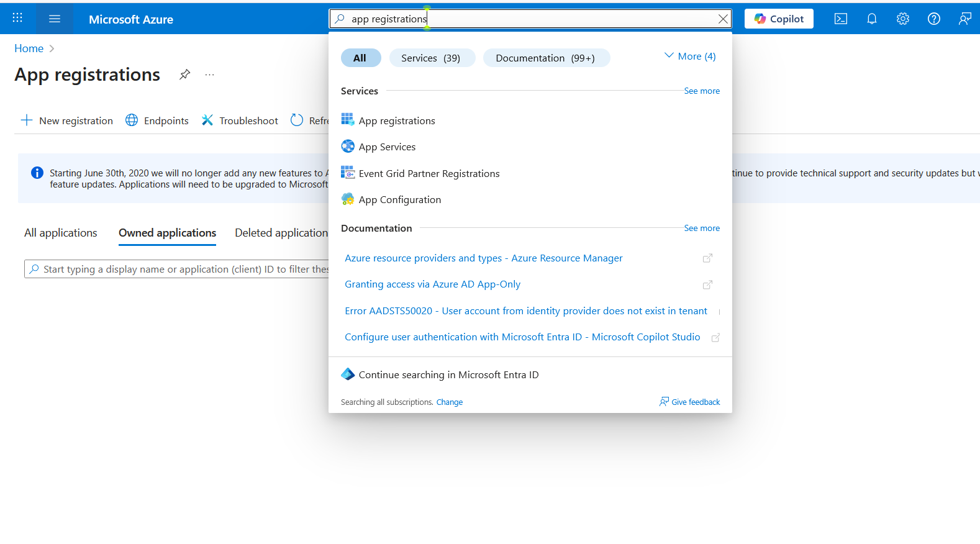Open Copilot from the header
The image size is (980, 544).
click(x=779, y=19)
